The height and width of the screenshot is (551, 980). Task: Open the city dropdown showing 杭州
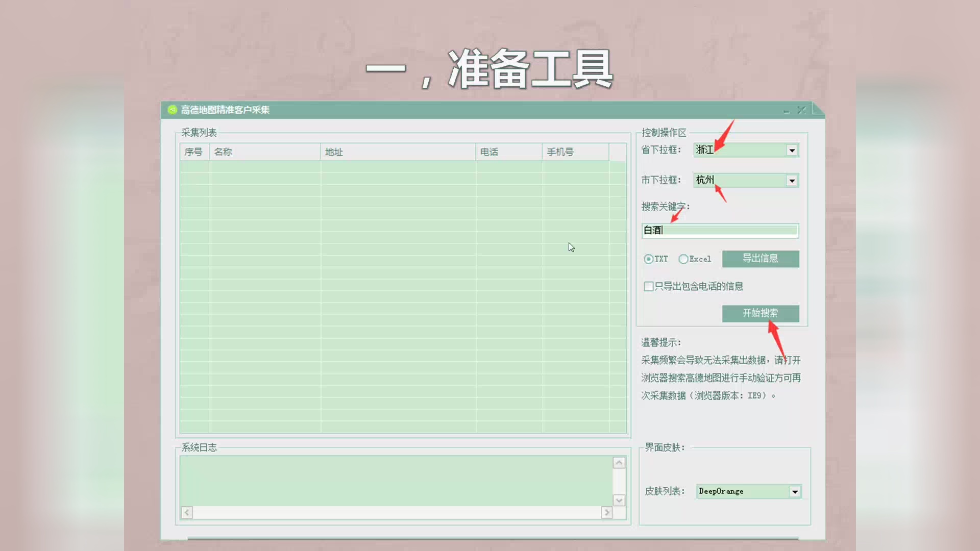click(792, 180)
